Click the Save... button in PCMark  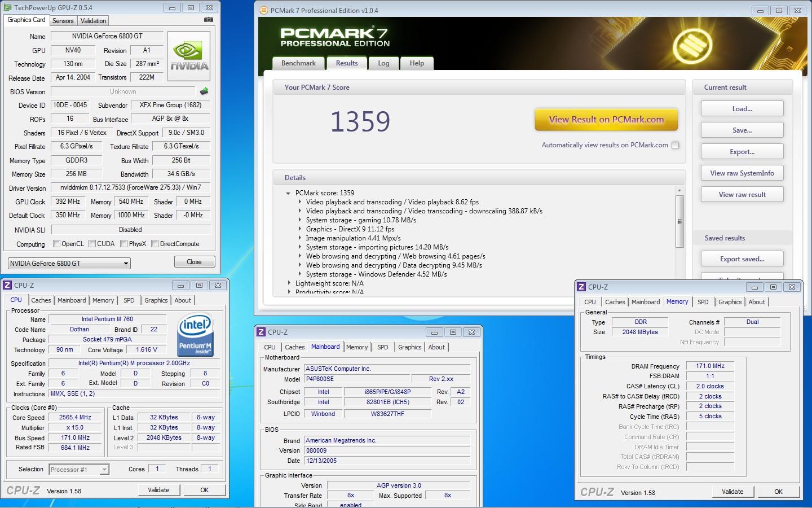click(742, 130)
